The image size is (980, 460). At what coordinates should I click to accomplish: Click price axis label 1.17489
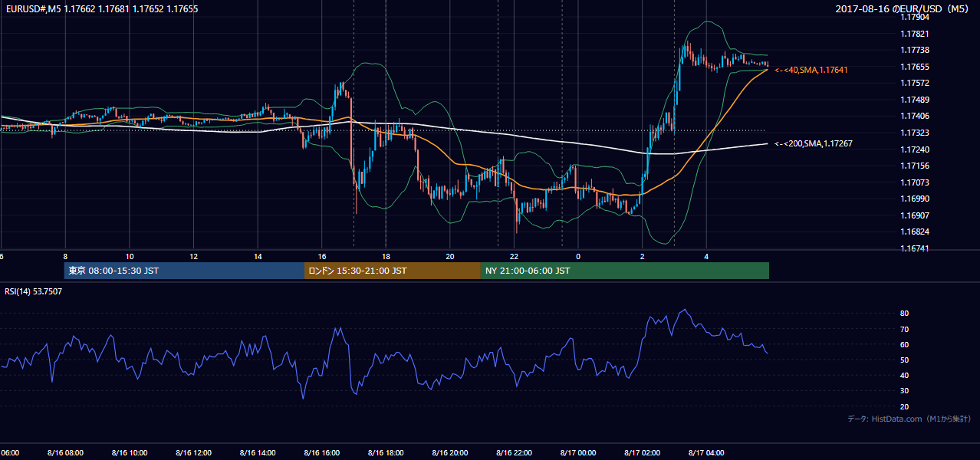(x=915, y=100)
